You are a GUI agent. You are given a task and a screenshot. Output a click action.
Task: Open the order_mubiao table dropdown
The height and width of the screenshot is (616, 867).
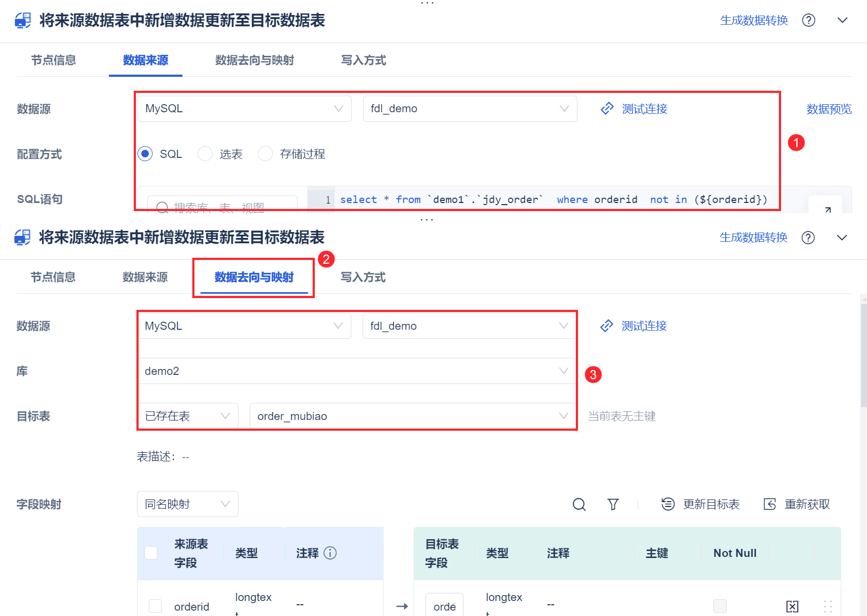[x=413, y=416]
